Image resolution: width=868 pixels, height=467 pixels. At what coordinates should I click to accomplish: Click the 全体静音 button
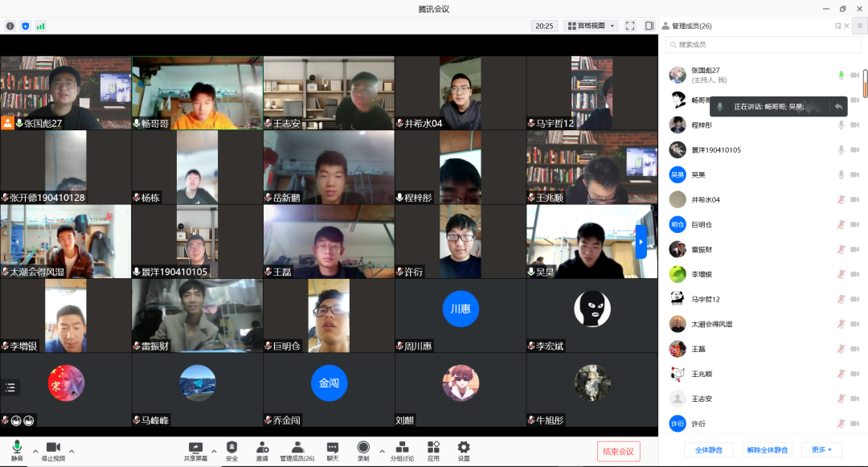[708, 449]
